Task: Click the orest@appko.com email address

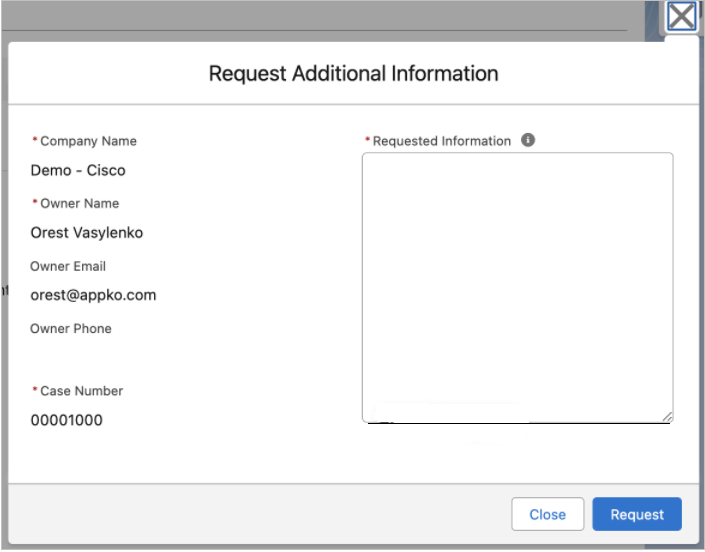Action: (93, 295)
